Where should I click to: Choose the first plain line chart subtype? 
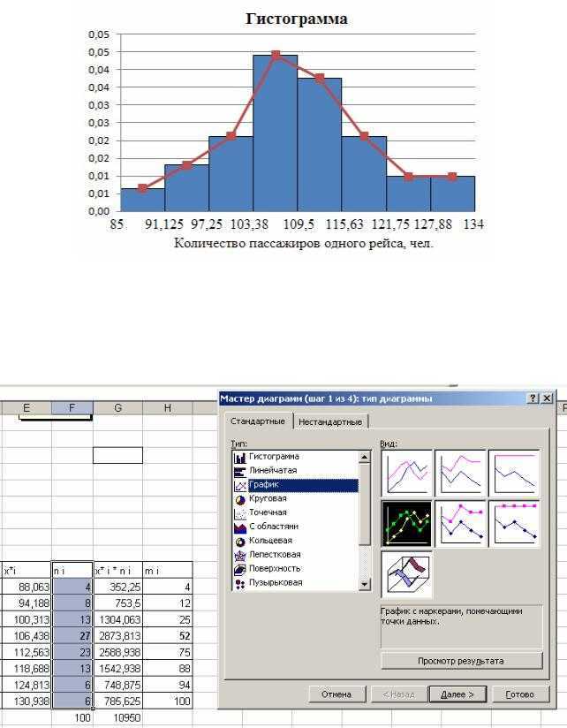click(406, 473)
